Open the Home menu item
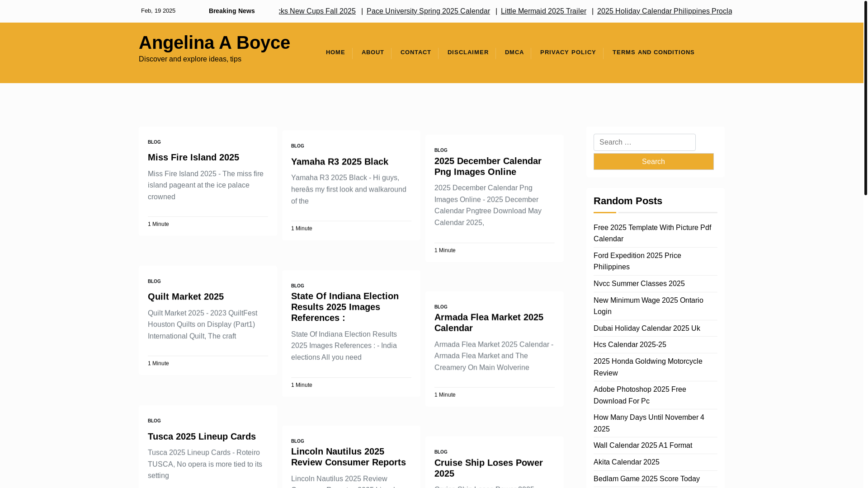The width and height of the screenshot is (868, 488). coord(335,52)
